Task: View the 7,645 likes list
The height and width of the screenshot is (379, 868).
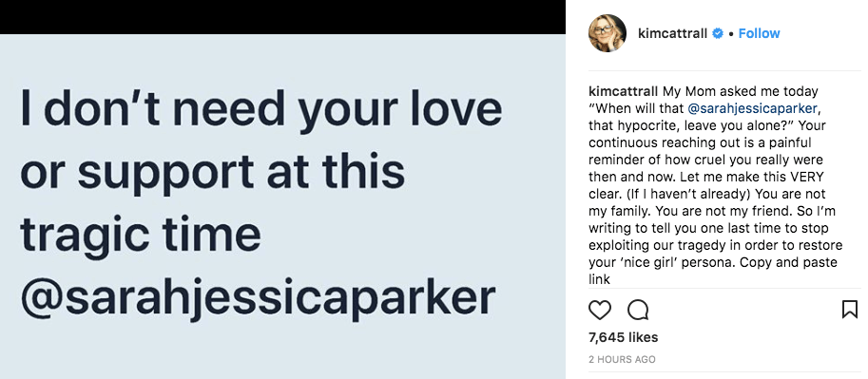Action: (x=624, y=337)
